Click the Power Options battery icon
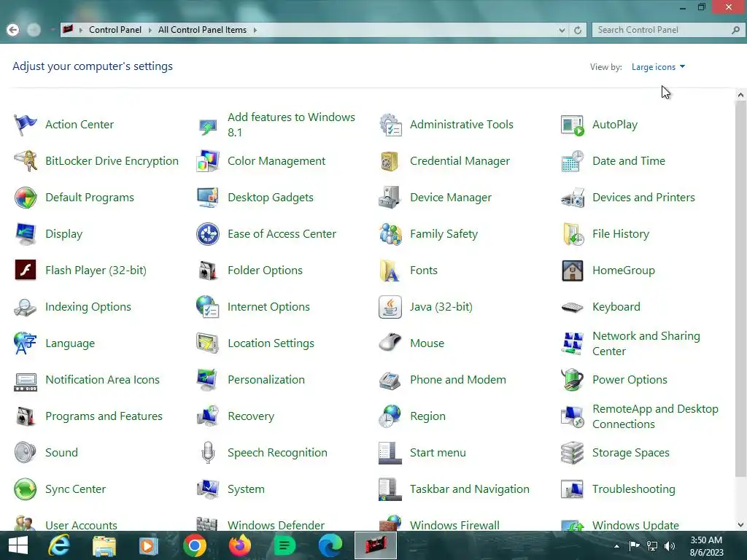 pos(573,380)
